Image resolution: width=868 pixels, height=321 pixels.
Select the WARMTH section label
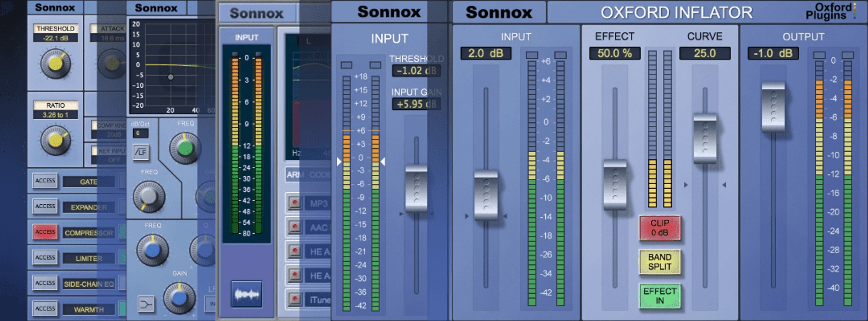pyautogui.click(x=89, y=310)
